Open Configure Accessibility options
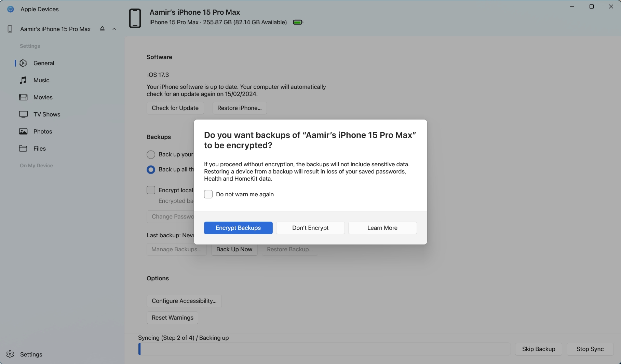621x364 pixels. (184, 301)
